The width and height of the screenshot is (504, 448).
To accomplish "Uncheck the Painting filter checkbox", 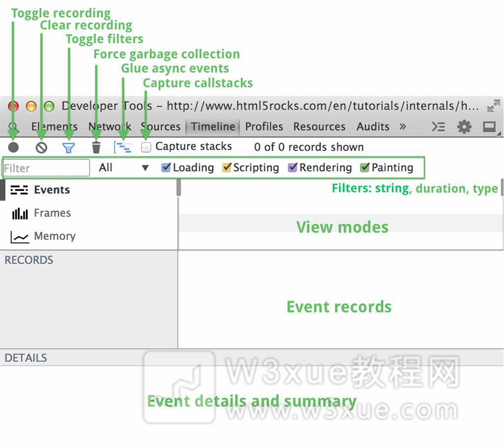I will pyautogui.click(x=365, y=168).
